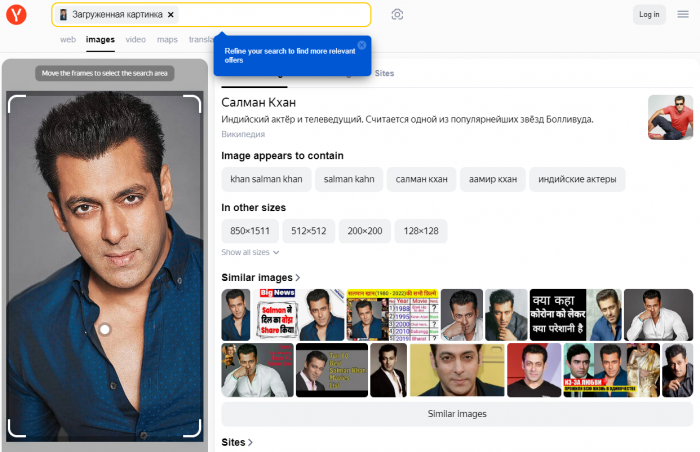Click the wide Similar images button
This screenshot has height=452, width=700.
tap(456, 414)
